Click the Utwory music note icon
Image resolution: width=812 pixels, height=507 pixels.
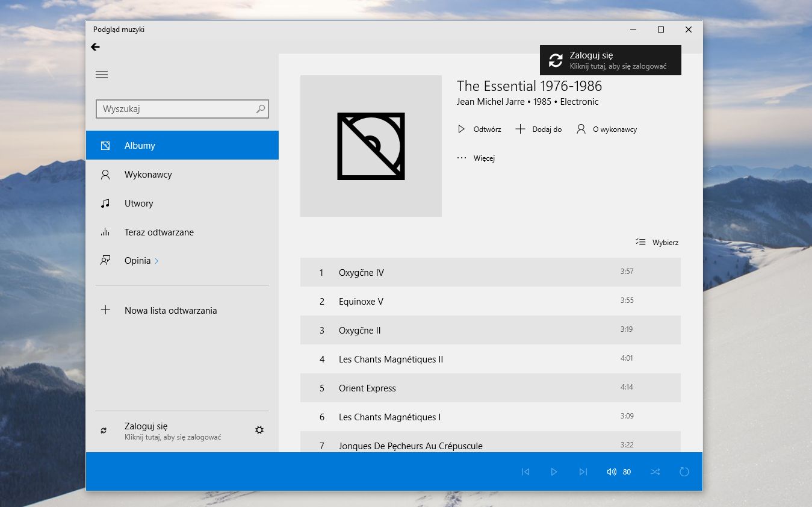[x=105, y=204]
